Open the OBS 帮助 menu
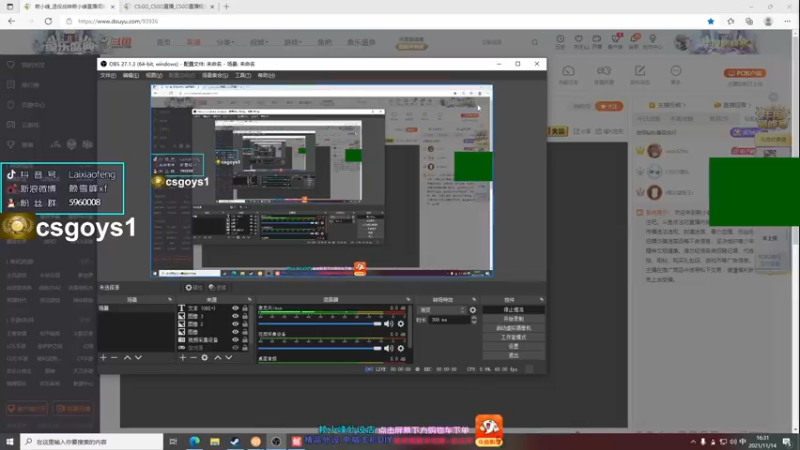The image size is (800, 450). point(266,75)
